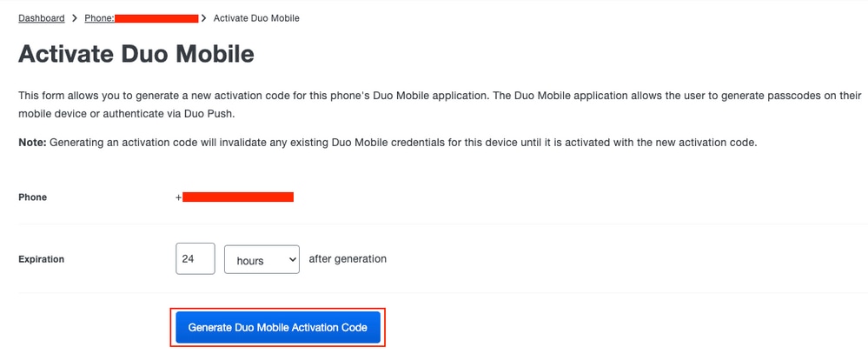Click the Activate Duo Mobile page heading
The image size is (868, 354).
point(136,54)
